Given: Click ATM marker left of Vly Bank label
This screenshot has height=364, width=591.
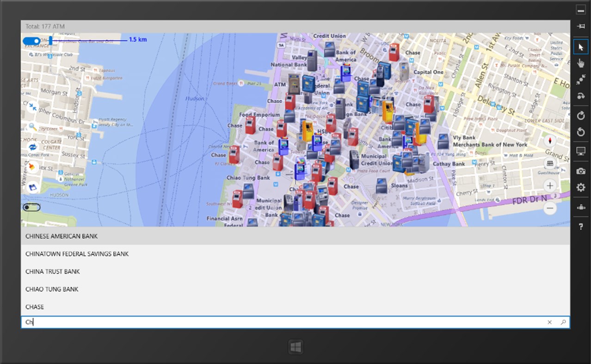Looking at the screenshot, I should (443, 141).
